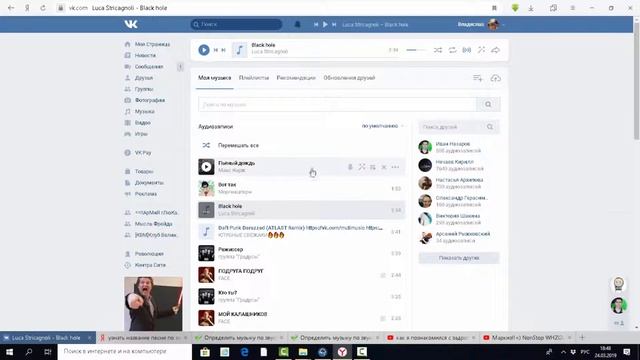This screenshot has width=640, height=360.
Task: Focus the Поиск search field in the VK header
Action: pyautogui.click(x=236, y=24)
